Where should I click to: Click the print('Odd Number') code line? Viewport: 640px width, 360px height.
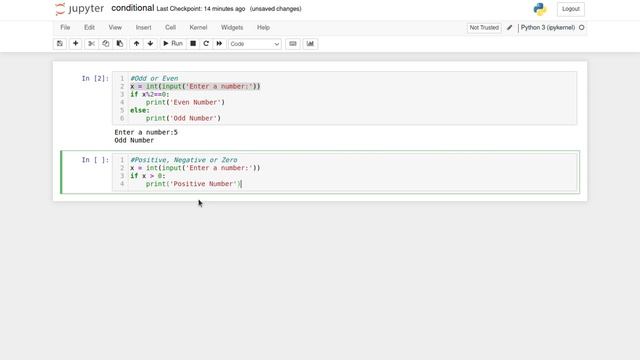[x=183, y=118]
